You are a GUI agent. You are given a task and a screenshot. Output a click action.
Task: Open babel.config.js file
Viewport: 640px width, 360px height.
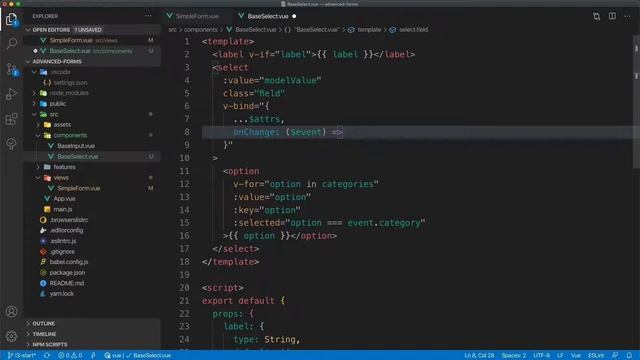[x=92, y=262]
